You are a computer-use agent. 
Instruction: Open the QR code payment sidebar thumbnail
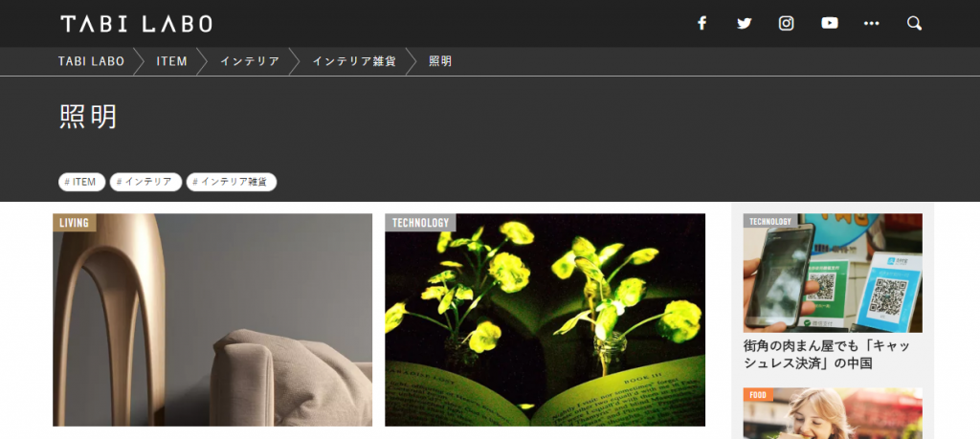(833, 273)
